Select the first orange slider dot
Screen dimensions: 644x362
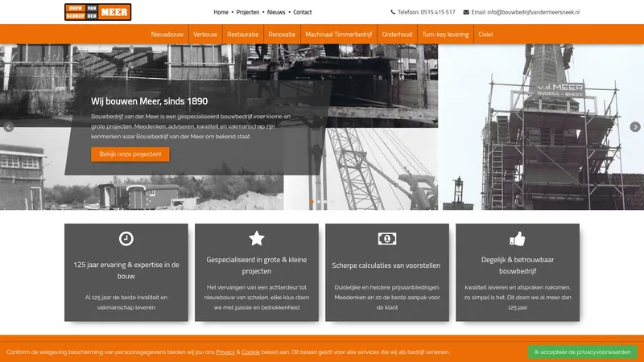[x=312, y=202]
